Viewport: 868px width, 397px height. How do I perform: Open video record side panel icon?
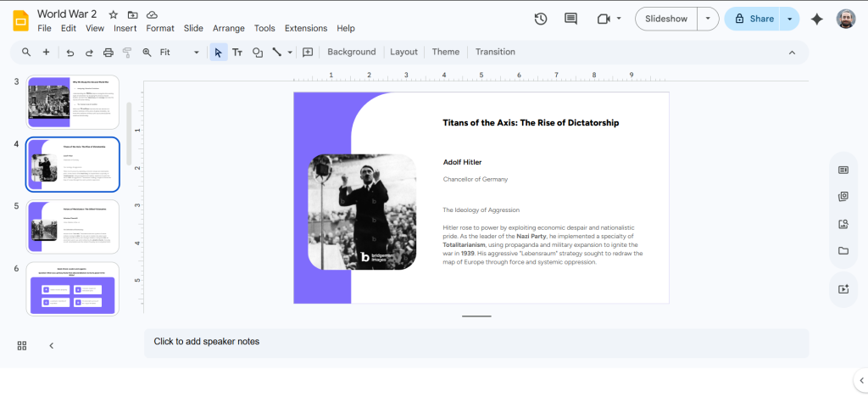pyautogui.click(x=843, y=289)
